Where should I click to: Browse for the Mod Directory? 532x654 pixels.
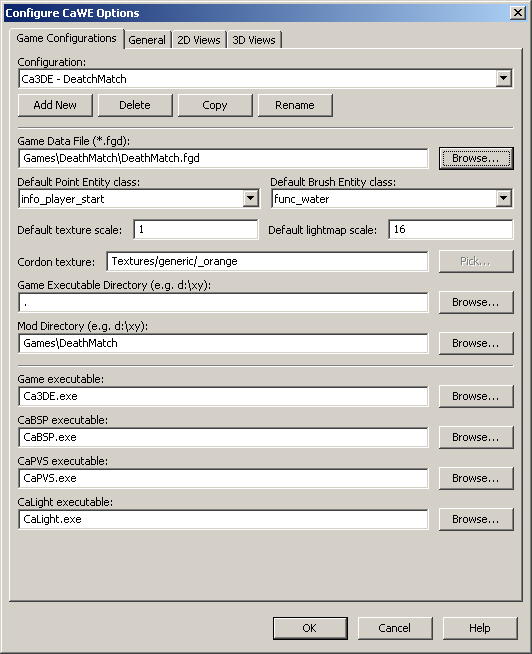coord(476,343)
